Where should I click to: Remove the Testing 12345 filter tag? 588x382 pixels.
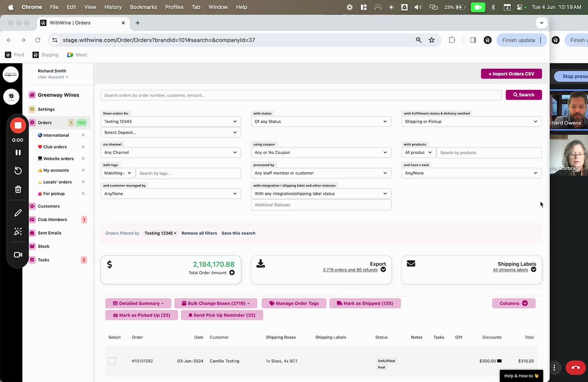pyautogui.click(x=175, y=233)
